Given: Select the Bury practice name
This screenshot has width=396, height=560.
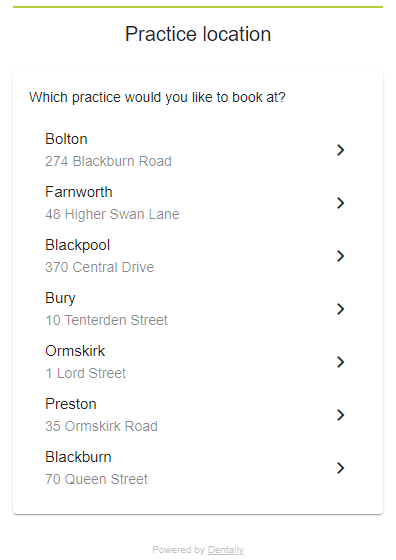Looking at the screenshot, I should pyautogui.click(x=60, y=298).
